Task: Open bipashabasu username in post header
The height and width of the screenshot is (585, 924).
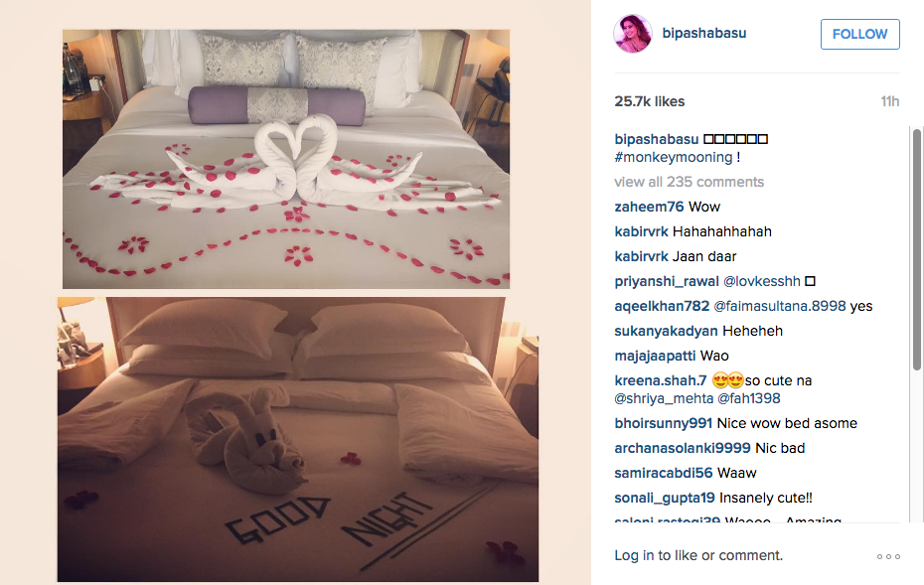Action: 704,33
